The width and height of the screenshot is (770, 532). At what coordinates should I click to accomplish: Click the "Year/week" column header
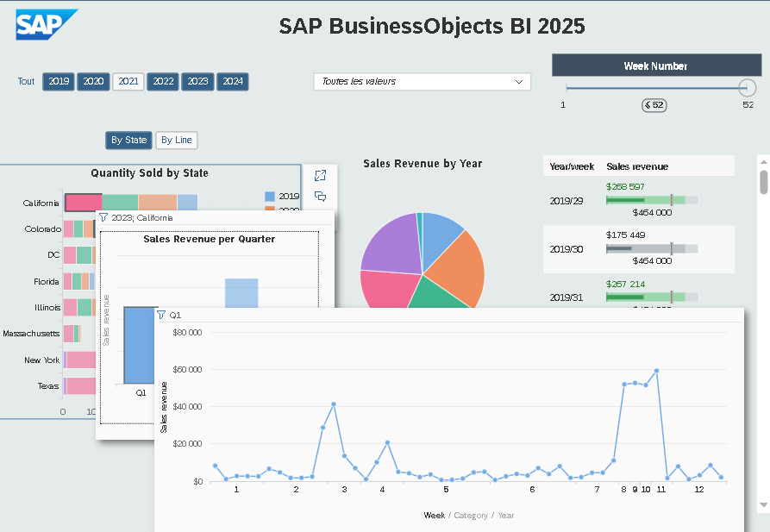pyautogui.click(x=572, y=166)
